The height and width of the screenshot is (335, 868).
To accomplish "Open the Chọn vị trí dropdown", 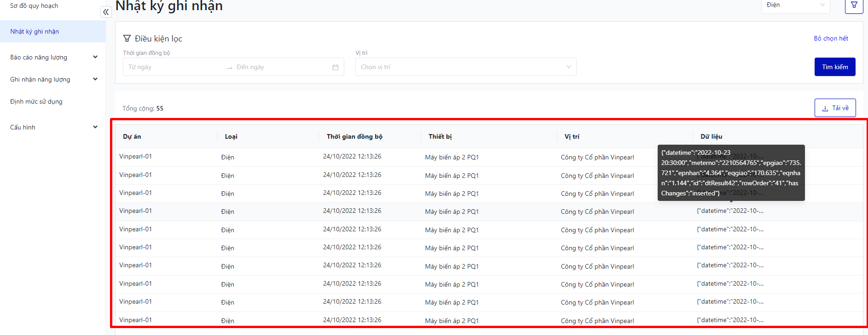I will 465,67.
